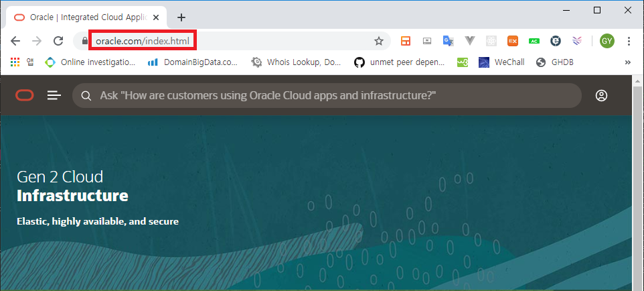Click the text Elastic, highly available, and secure
This screenshot has height=291, width=644.
[98, 221]
